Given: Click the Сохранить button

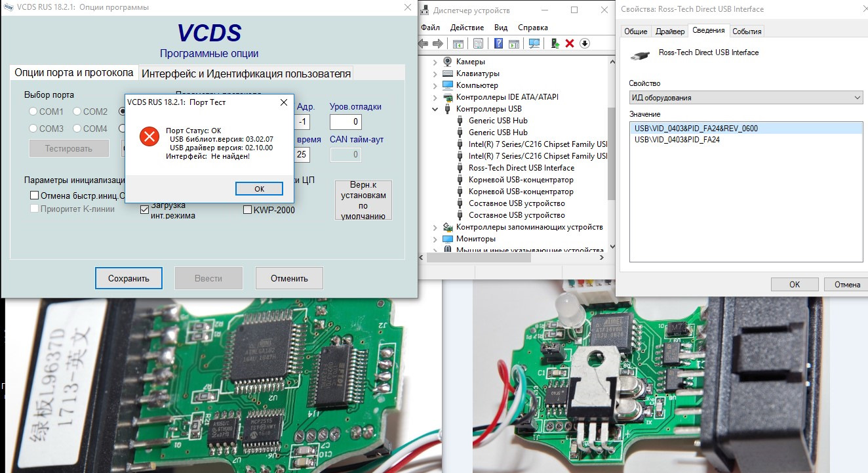Looking at the screenshot, I should click(128, 278).
